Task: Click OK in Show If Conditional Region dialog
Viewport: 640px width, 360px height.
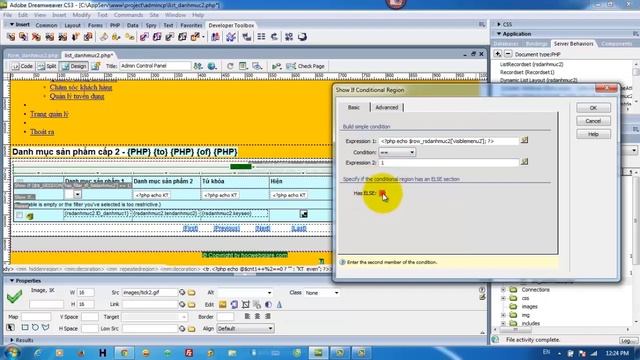Action: (x=593, y=108)
